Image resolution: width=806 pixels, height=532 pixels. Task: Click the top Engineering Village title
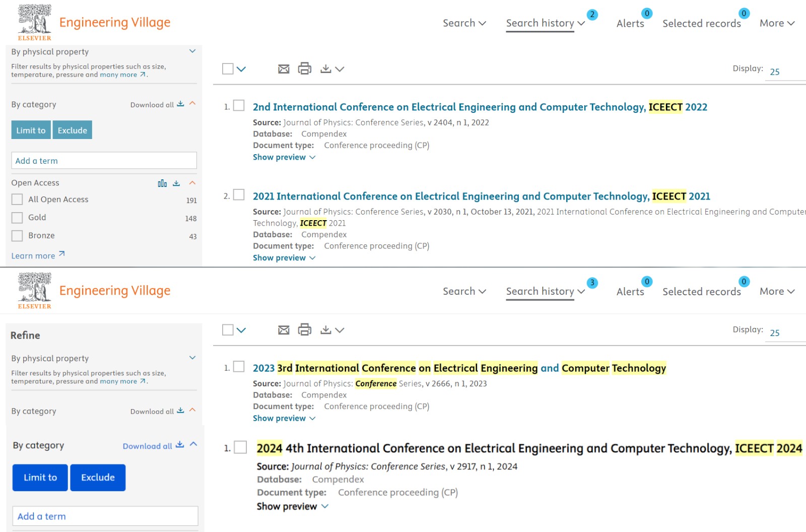pyautogui.click(x=115, y=23)
